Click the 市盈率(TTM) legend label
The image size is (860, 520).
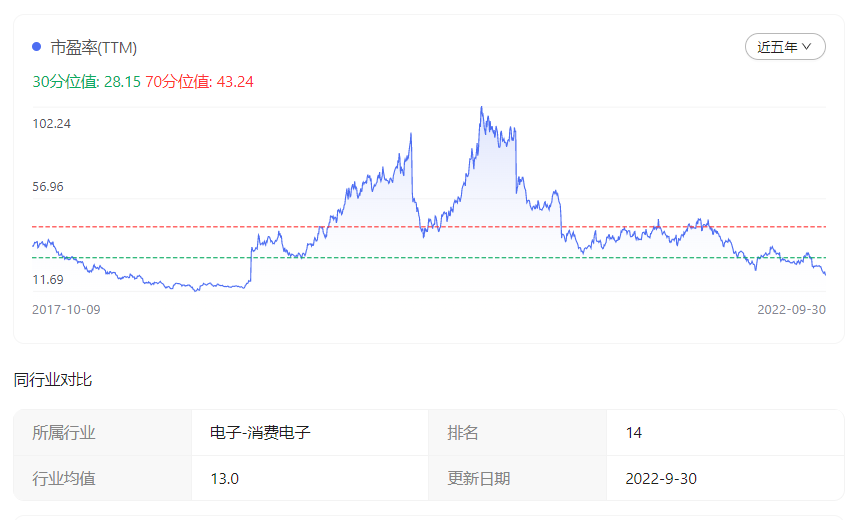tap(94, 47)
